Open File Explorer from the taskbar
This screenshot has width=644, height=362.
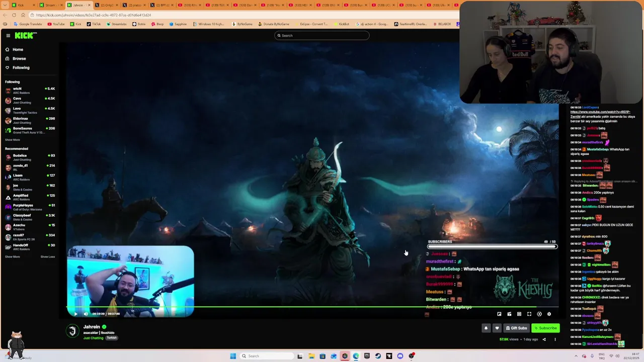pyautogui.click(x=311, y=356)
